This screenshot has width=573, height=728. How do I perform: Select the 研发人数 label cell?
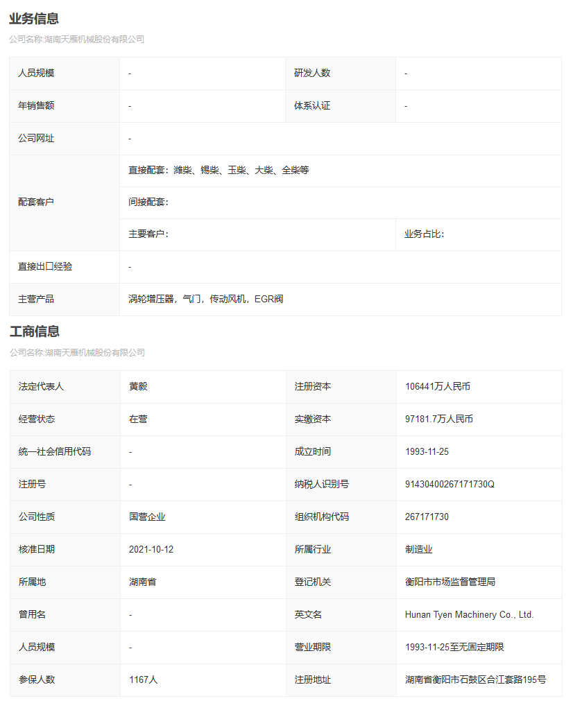pyautogui.click(x=340, y=73)
